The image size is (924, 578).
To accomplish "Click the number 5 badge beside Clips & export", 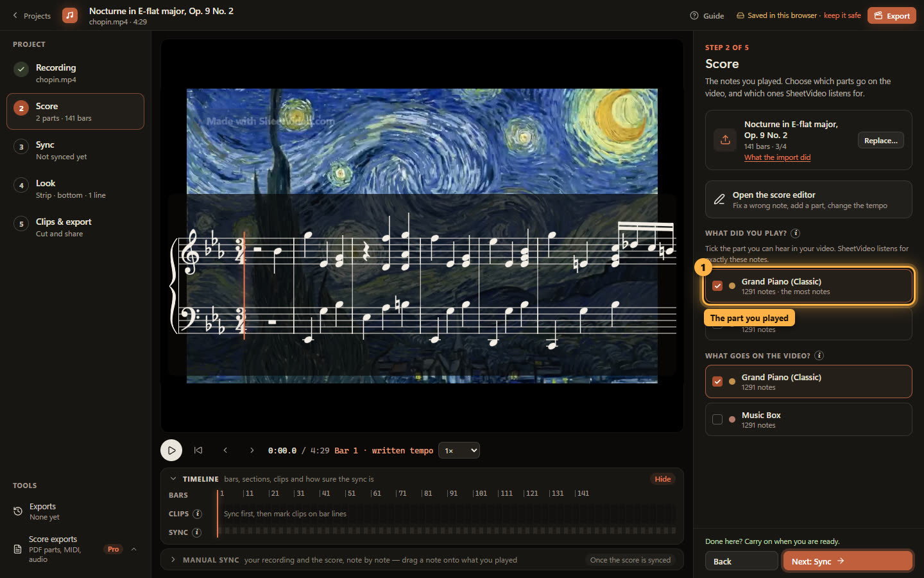I will pyautogui.click(x=21, y=223).
